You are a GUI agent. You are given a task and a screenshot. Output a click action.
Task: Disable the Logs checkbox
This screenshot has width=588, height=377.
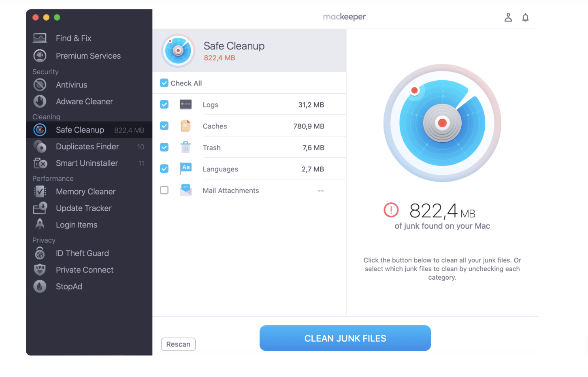[x=164, y=104]
